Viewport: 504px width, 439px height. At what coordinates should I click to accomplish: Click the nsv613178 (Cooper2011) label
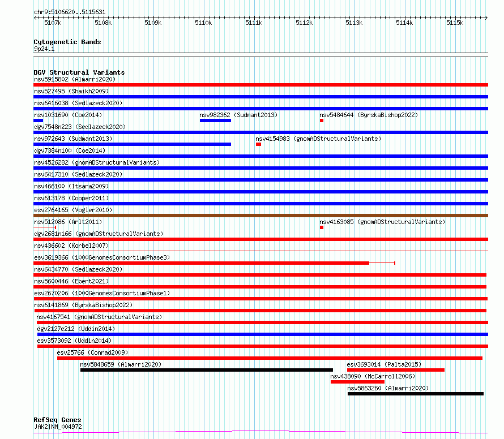coord(71,198)
